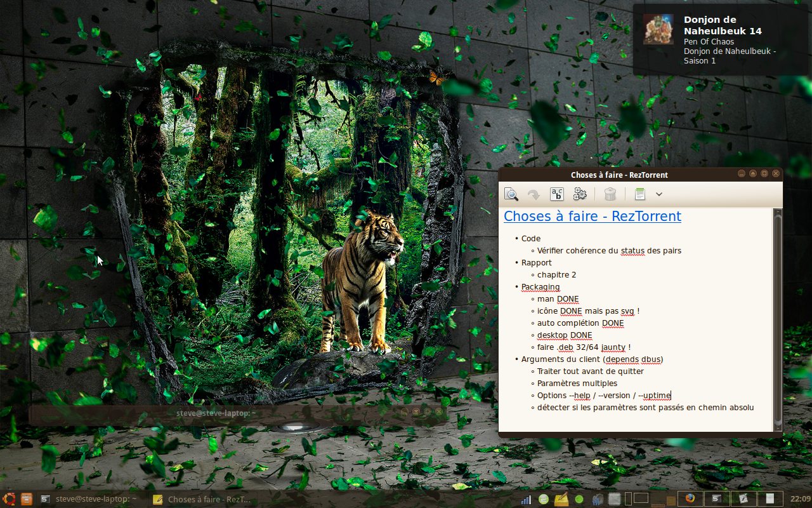Switch to the wide workspace rectangle

coord(641,498)
